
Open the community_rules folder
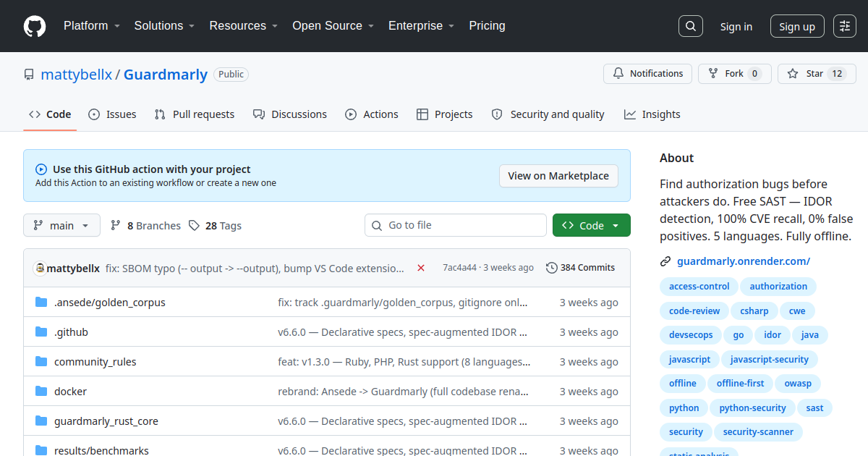[x=95, y=362]
